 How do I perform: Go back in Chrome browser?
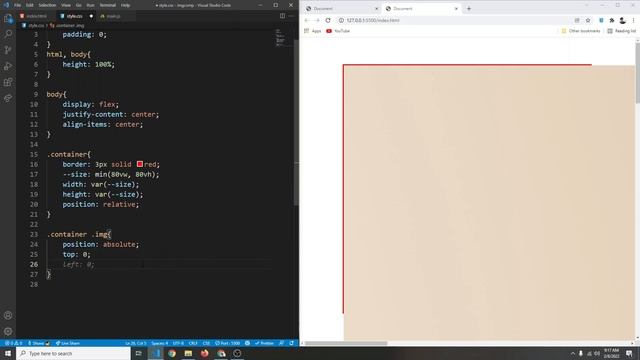[307, 20]
